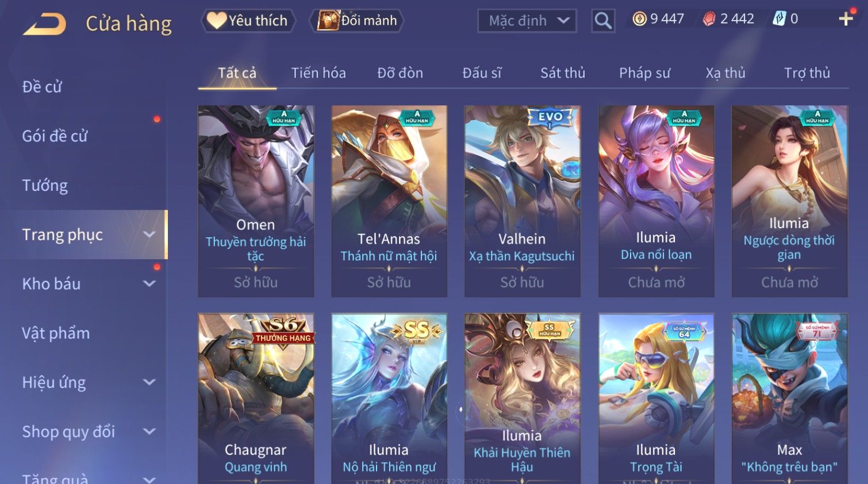Switch to the Pháp sư tab
This screenshot has width=868, height=484.
(x=644, y=73)
